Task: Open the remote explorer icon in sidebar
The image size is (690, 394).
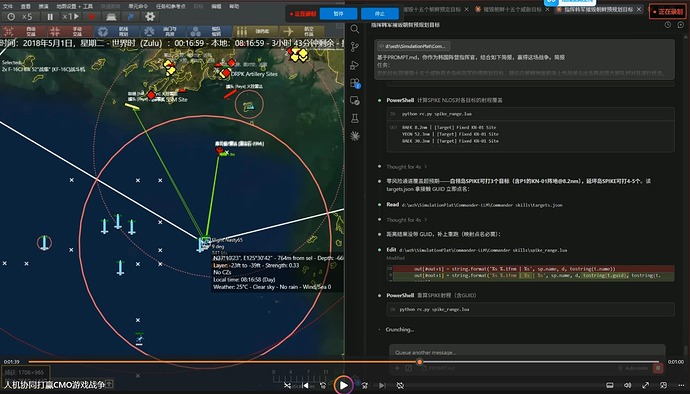Action: (x=355, y=101)
